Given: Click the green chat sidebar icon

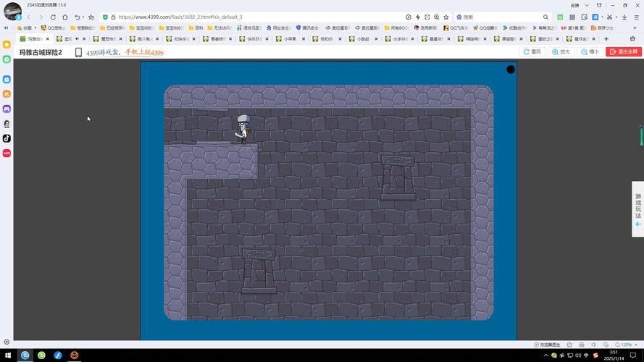Looking at the screenshot, I should click(7, 59).
